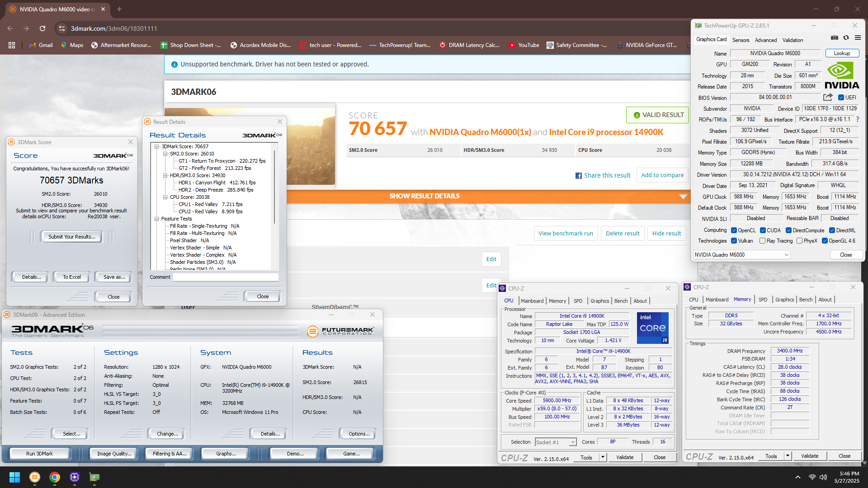Click the View benchmark run button
The height and width of the screenshot is (488, 868).
(566, 234)
